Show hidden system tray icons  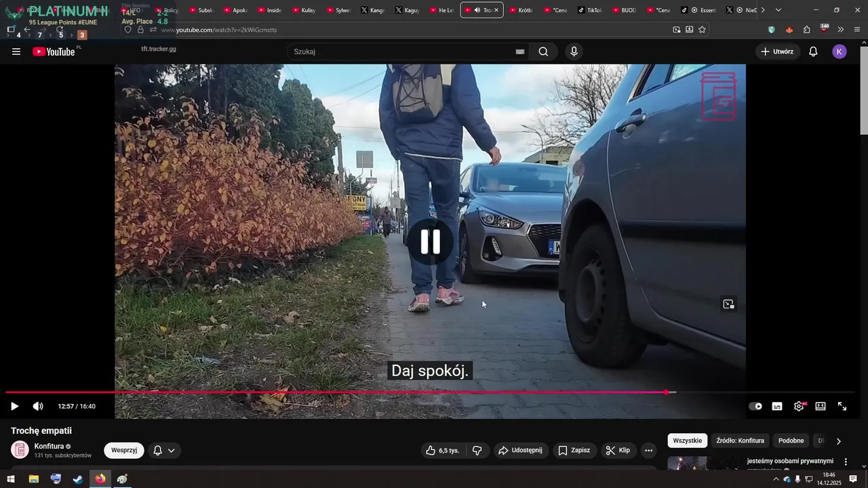[776, 479]
